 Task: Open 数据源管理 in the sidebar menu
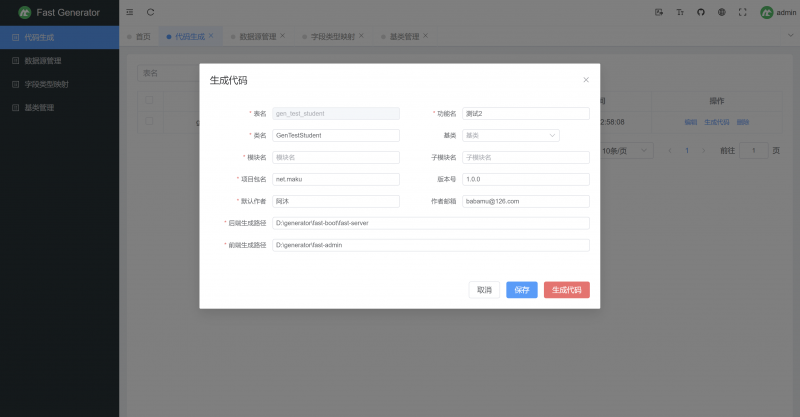pyautogui.click(x=59, y=61)
